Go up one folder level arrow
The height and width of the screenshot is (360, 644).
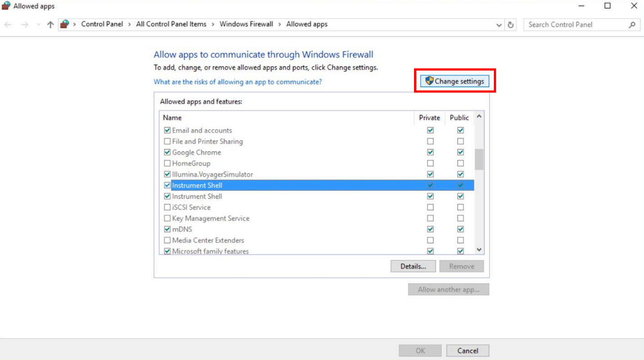pyautogui.click(x=50, y=25)
